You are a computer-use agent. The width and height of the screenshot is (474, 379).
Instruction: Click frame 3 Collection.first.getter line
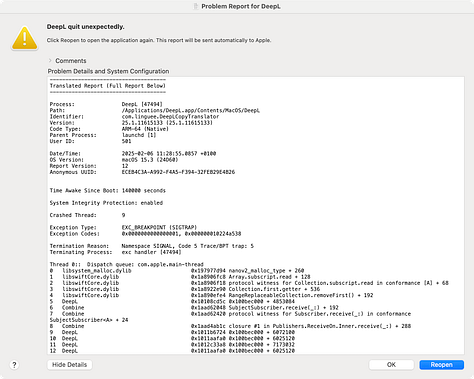[185, 289]
